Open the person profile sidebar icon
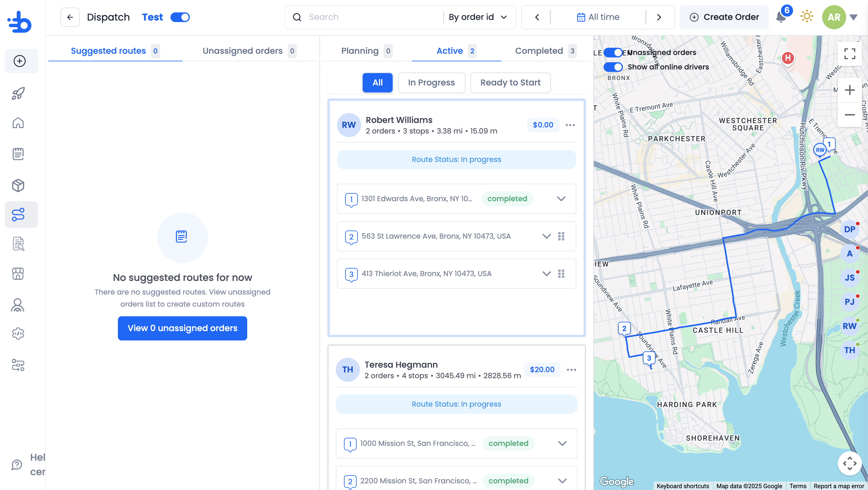 [18, 305]
